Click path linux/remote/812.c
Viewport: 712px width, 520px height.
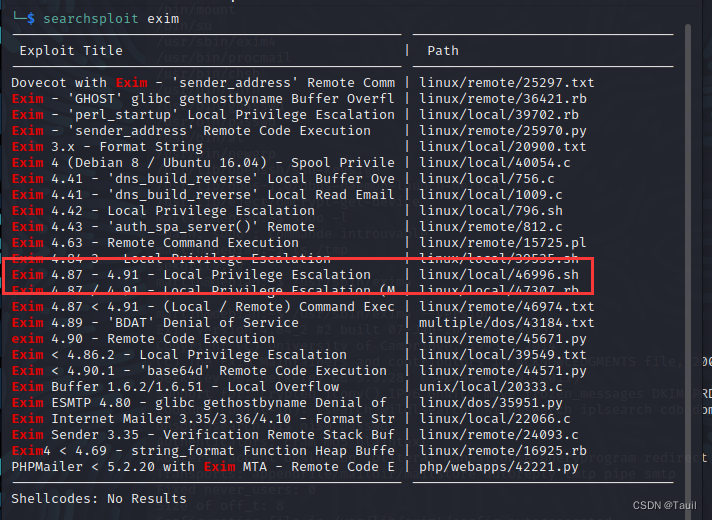[490, 227]
